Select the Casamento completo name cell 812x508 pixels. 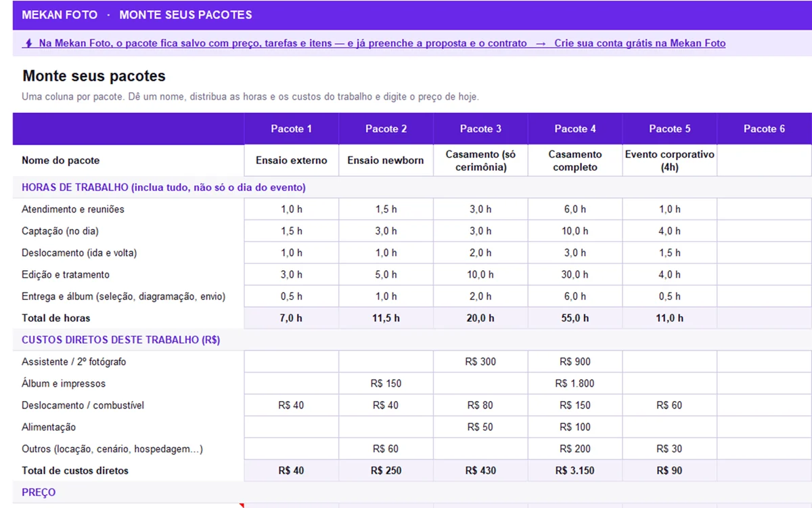tap(575, 161)
